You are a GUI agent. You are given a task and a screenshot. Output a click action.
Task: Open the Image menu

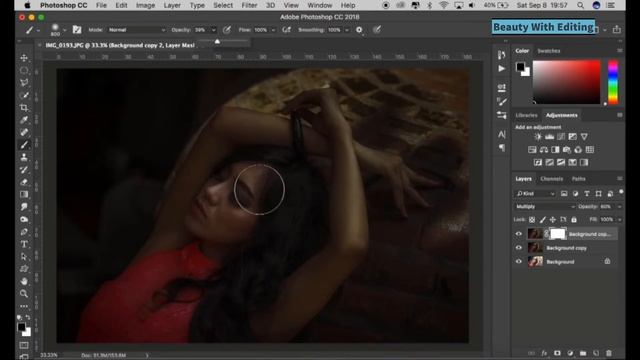(145, 5)
